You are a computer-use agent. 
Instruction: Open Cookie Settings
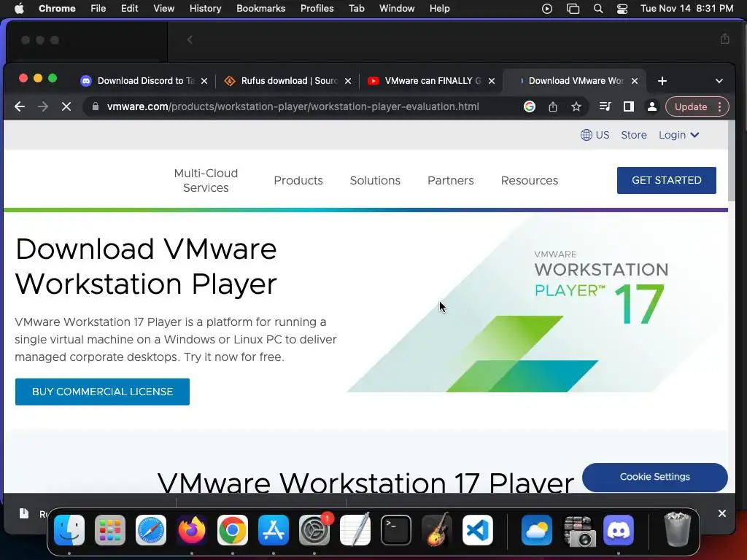[x=654, y=477]
